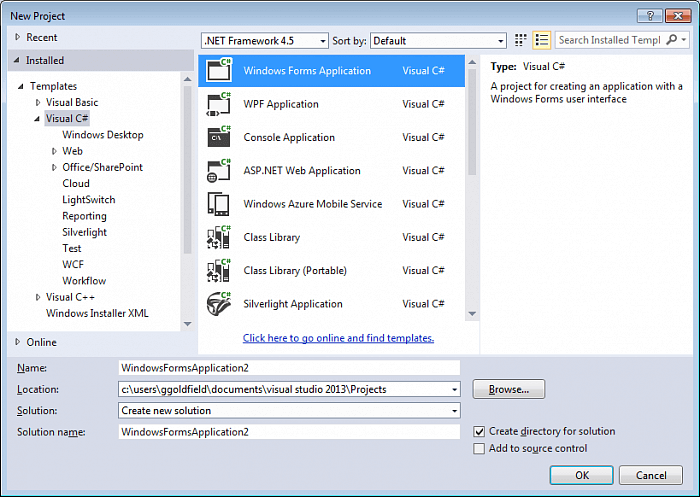Open the Sort by dropdown
Image resolution: width=700 pixels, height=497 pixels.
[438, 41]
